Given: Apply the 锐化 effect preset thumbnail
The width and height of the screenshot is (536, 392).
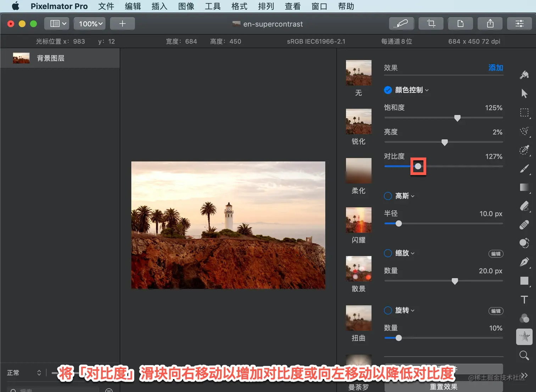Looking at the screenshot, I should [359, 121].
